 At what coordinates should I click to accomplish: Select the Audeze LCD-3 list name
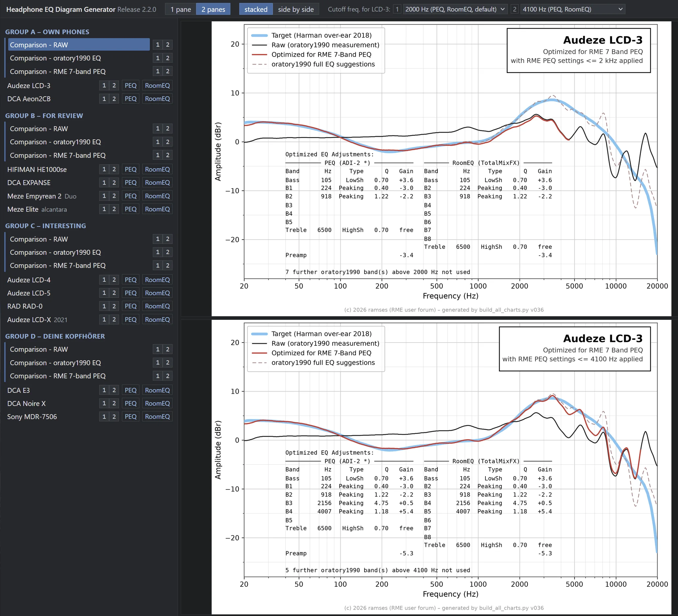point(29,86)
